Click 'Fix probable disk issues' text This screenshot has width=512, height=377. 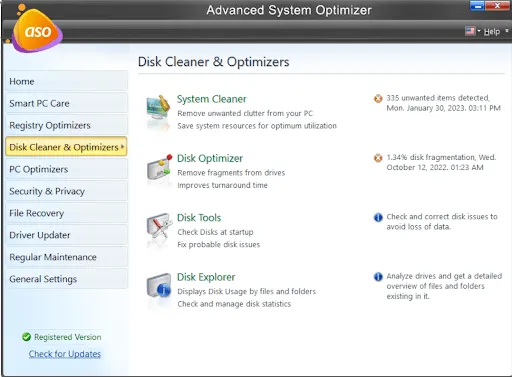click(219, 245)
